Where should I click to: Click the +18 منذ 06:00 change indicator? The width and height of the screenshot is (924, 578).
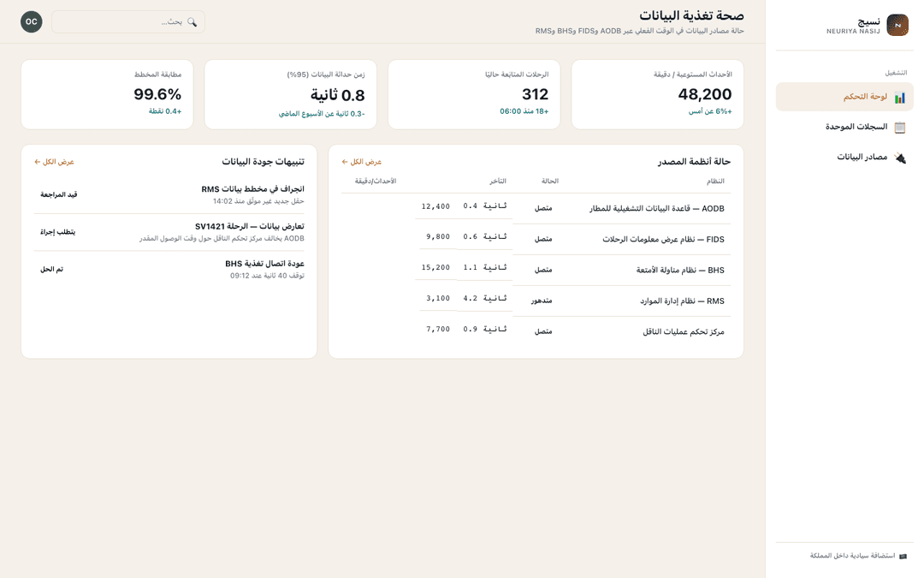(524, 111)
